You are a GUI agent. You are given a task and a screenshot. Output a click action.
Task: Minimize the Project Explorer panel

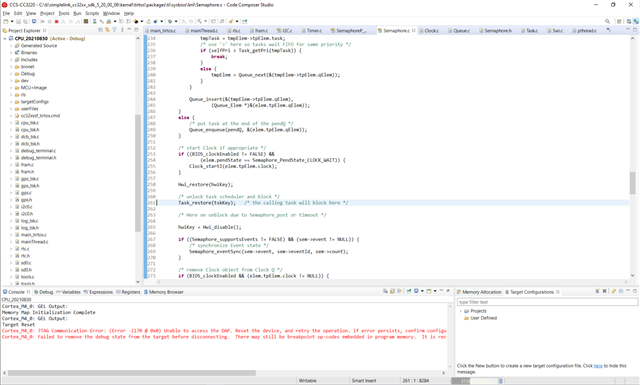(x=129, y=29)
